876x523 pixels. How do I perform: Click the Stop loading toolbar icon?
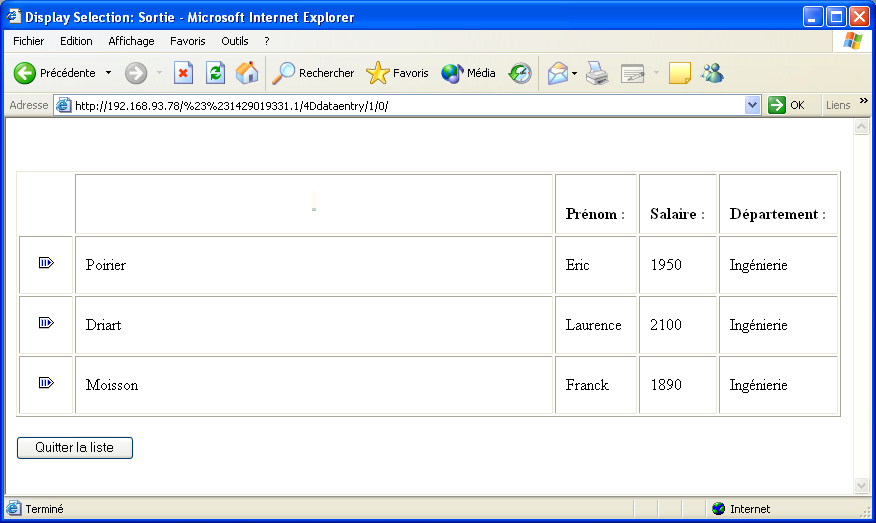[x=183, y=73]
